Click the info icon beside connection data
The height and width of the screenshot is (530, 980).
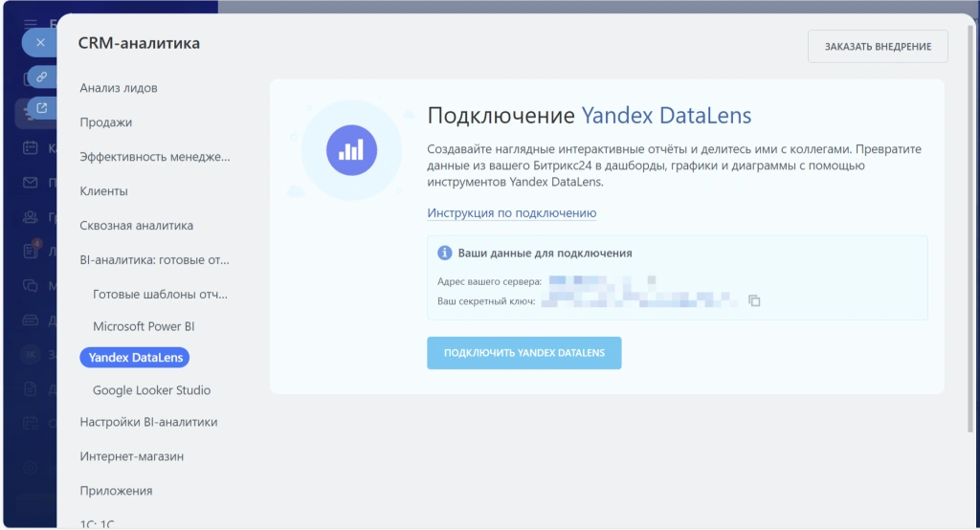444,253
